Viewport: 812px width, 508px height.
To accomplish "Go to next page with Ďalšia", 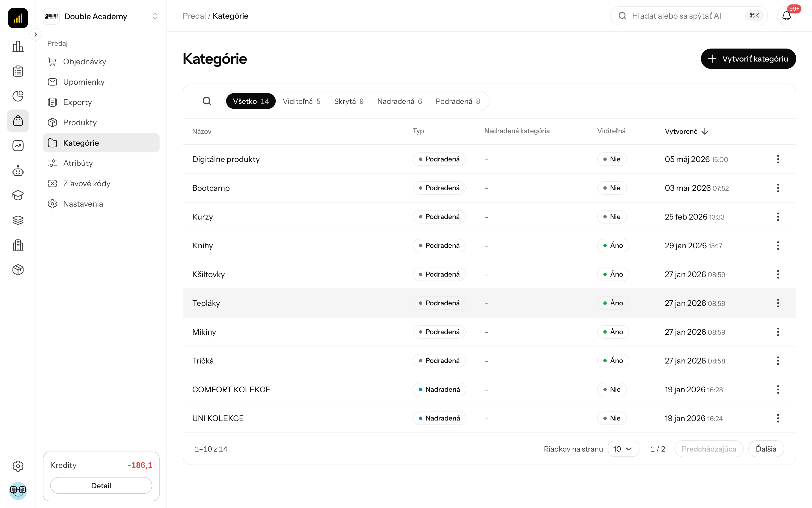I will (x=766, y=449).
